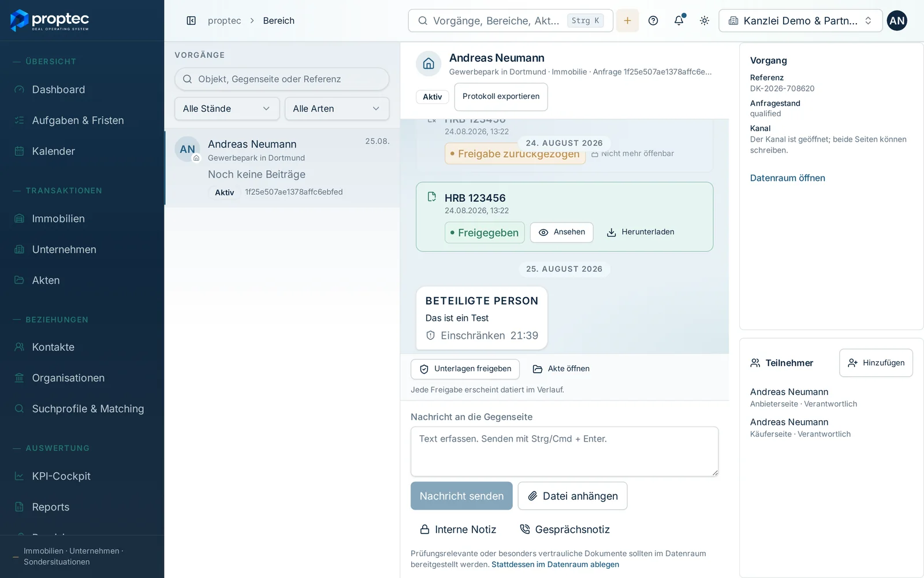
Task: Click the message text area
Action: click(x=564, y=451)
